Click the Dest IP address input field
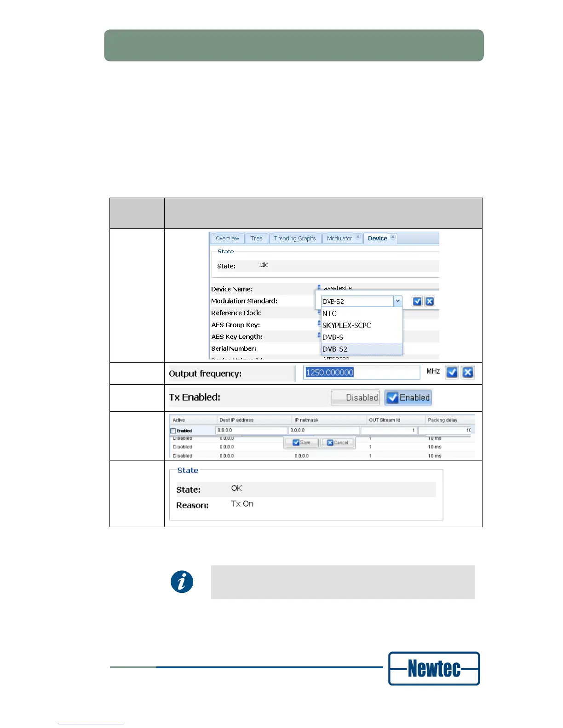563x728 pixels. coord(251,431)
